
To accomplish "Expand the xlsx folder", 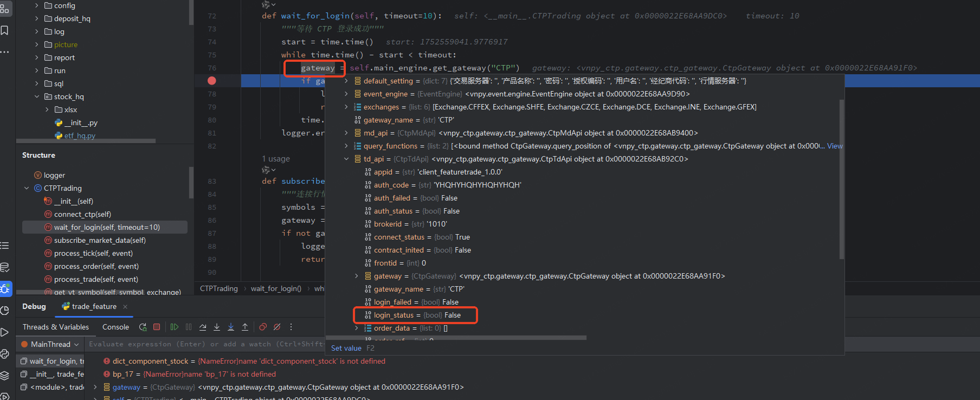I will click(x=47, y=109).
